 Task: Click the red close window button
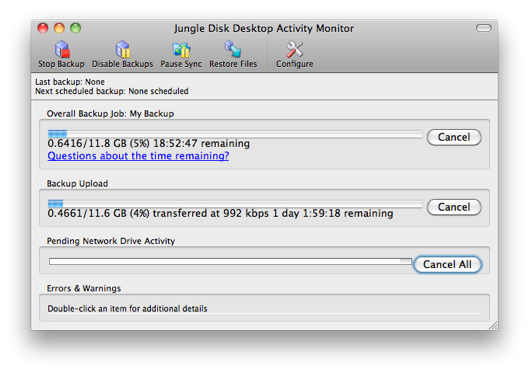click(x=43, y=28)
